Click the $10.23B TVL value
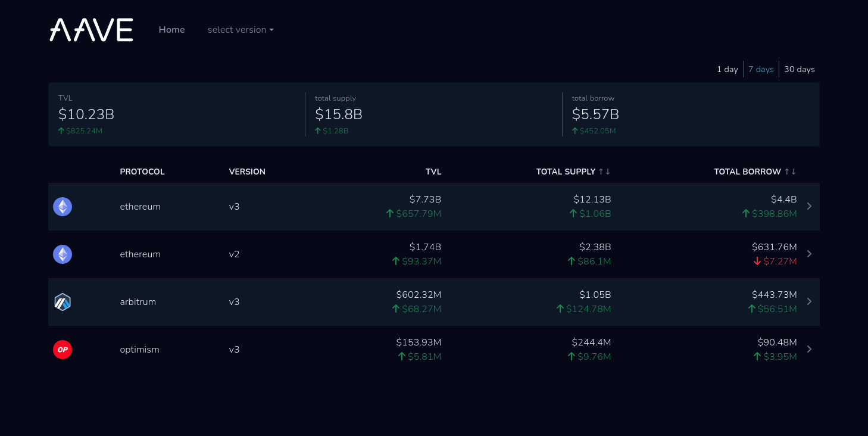868x436 pixels. click(86, 114)
